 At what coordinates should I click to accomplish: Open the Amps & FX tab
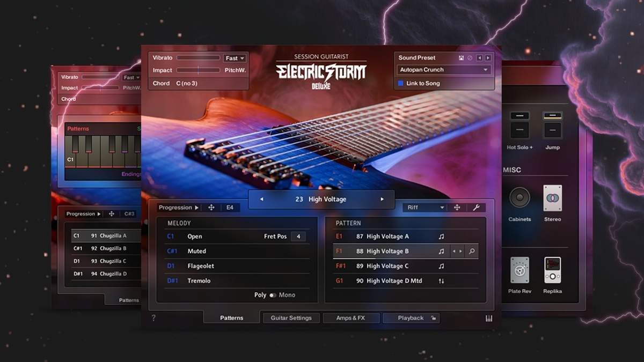click(x=350, y=318)
